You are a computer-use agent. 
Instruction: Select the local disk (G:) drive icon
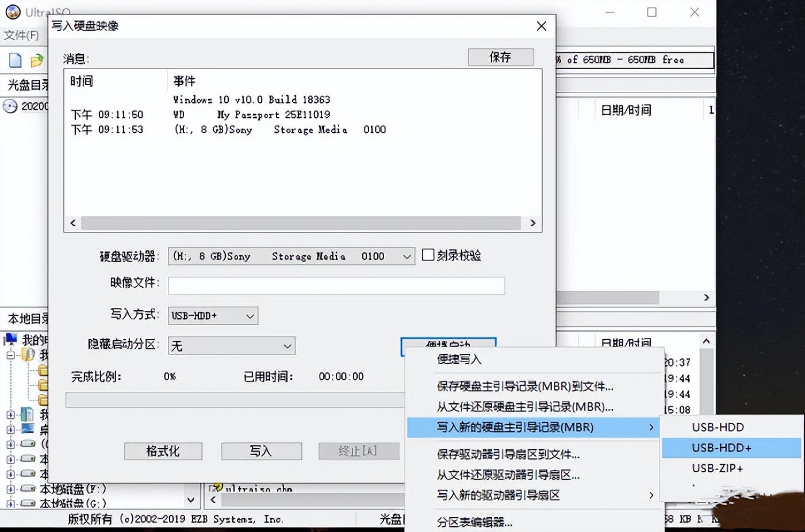pos(28,503)
